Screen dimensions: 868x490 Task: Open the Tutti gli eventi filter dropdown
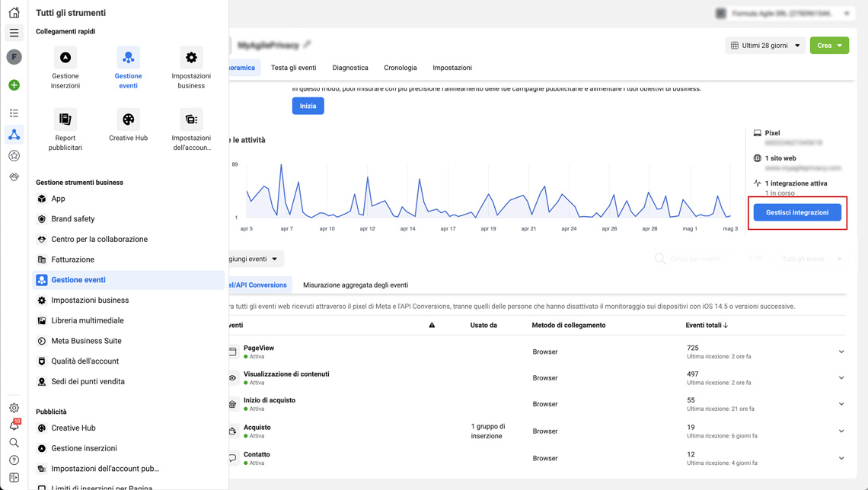coord(807,259)
